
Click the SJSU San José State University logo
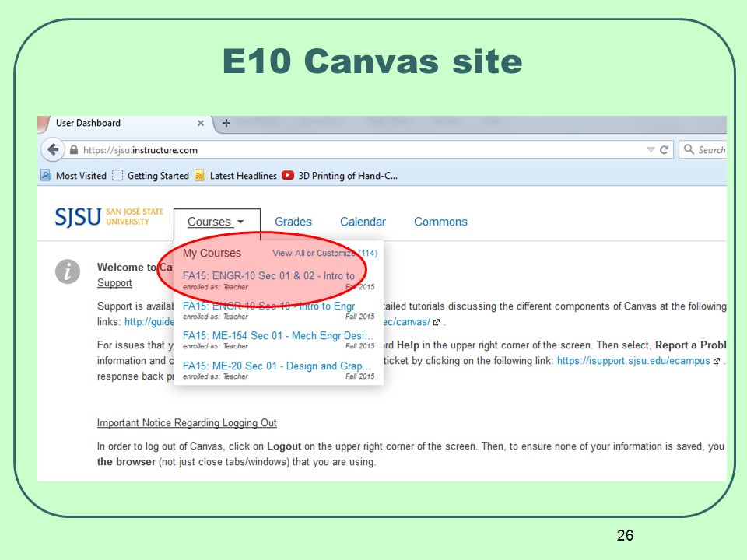(x=109, y=217)
